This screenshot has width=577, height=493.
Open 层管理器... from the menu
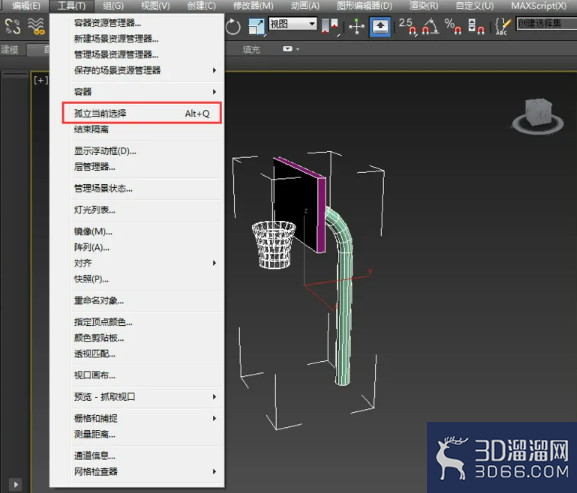tap(137, 167)
